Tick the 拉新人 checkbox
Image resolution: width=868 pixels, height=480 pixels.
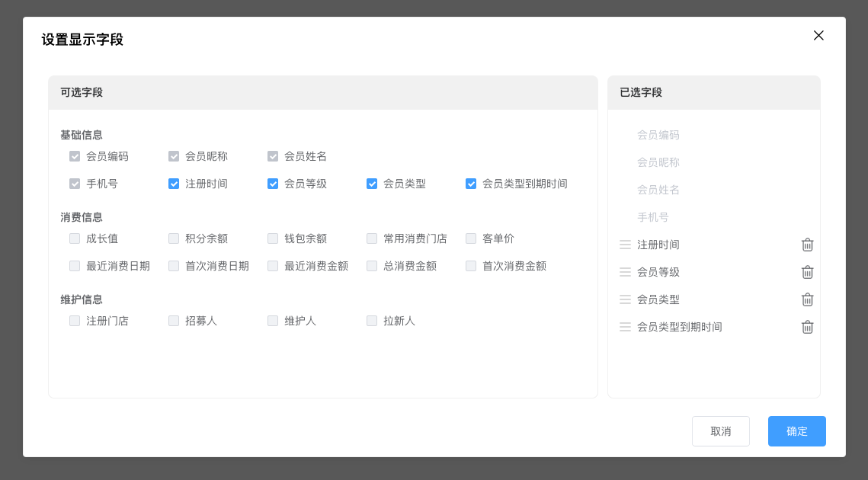pos(372,321)
